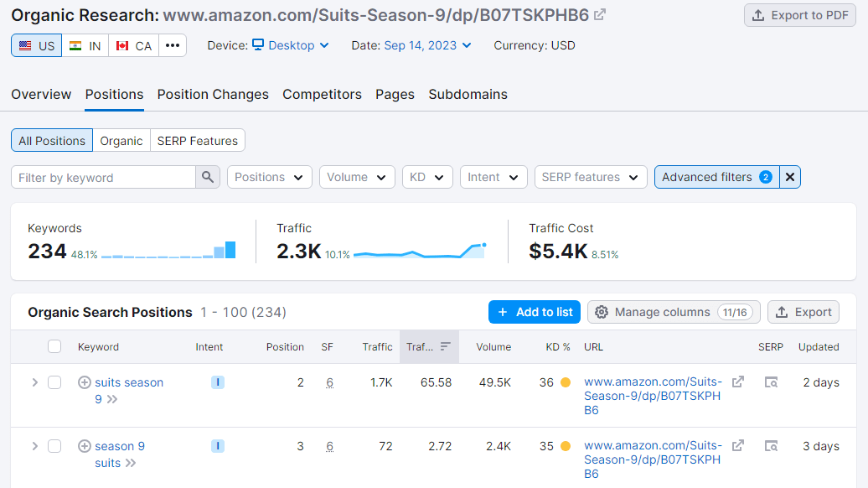Open the SERP features filter dropdown
This screenshot has width=868, height=488.
click(x=591, y=177)
